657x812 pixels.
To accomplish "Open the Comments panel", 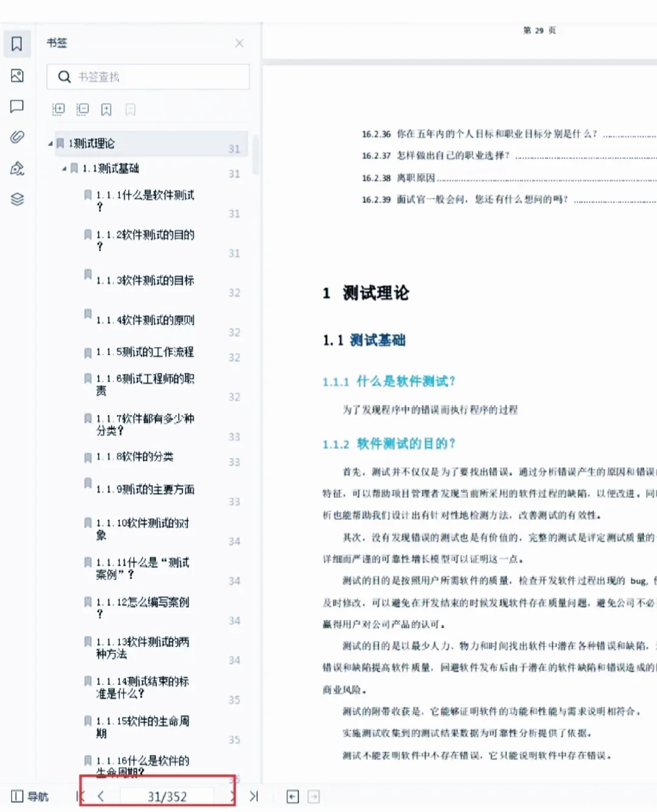I will point(17,106).
